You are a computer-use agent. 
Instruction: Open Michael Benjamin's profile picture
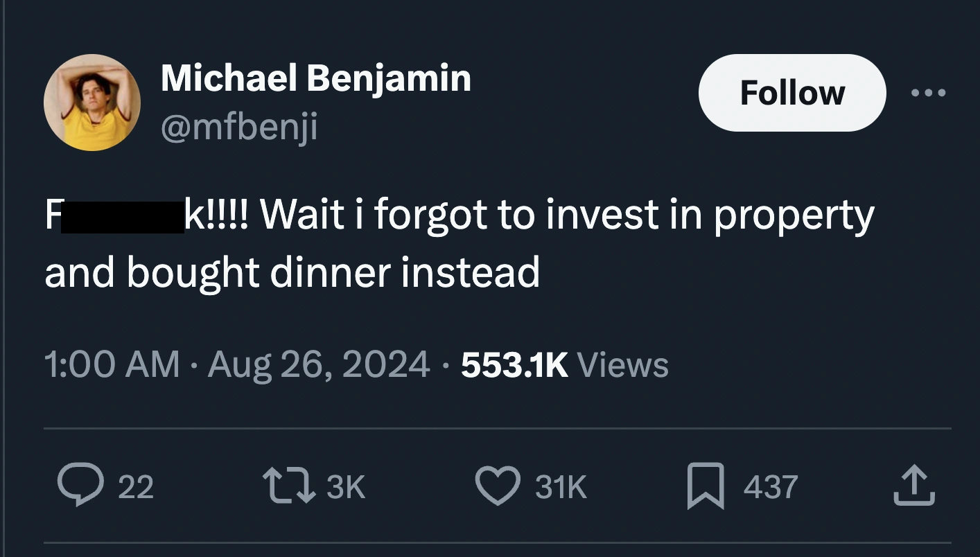pos(92,102)
